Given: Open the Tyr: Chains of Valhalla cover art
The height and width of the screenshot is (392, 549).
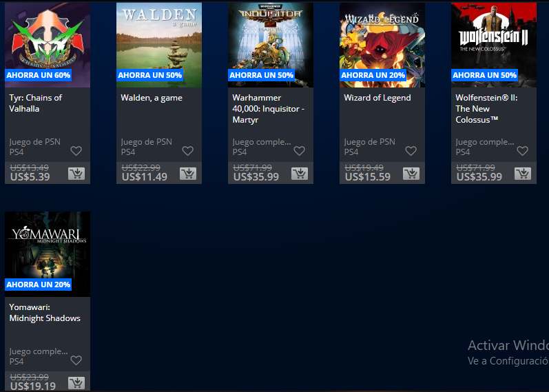Looking at the screenshot, I should tap(48, 38).
